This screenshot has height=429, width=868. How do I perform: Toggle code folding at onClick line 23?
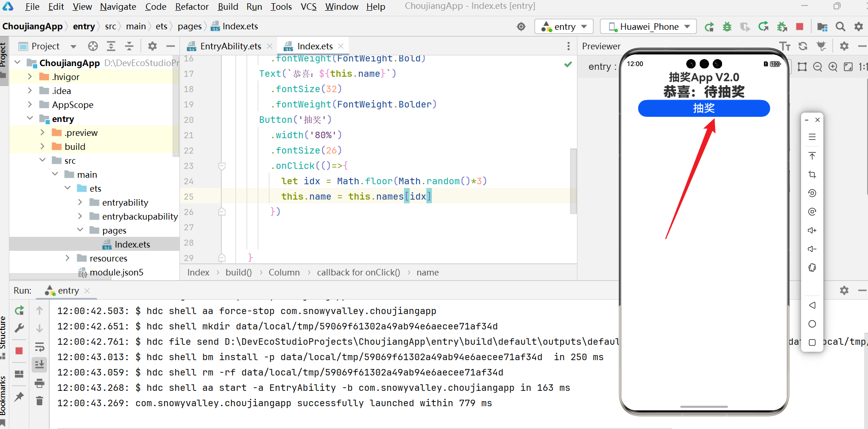[x=222, y=166]
